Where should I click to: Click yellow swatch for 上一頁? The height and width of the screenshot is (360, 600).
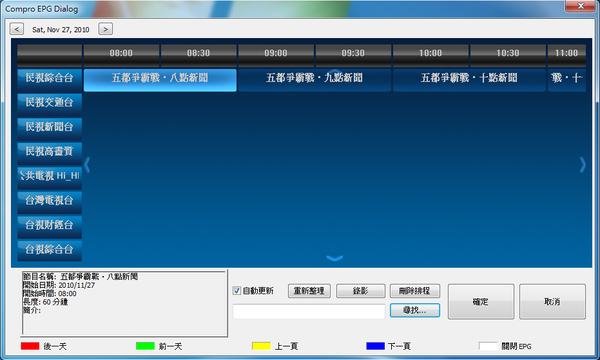pyautogui.click(x=261, y=346)
